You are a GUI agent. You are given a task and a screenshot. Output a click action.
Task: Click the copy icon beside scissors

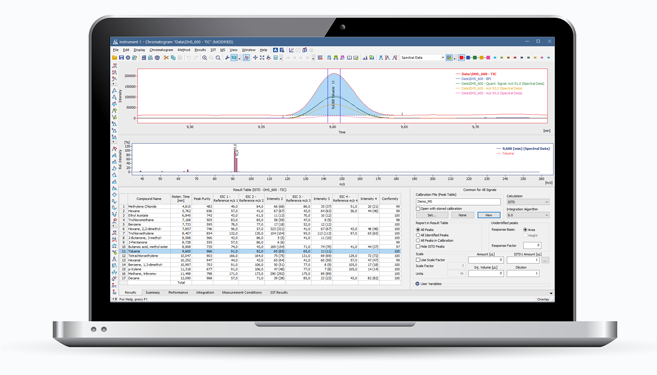click(173, 58)
